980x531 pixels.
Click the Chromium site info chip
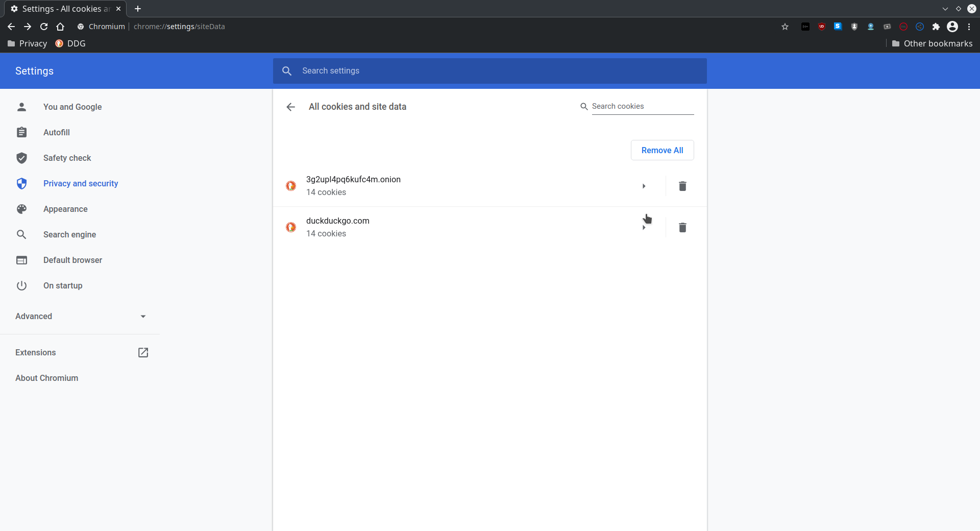click(x=101, y=27)
